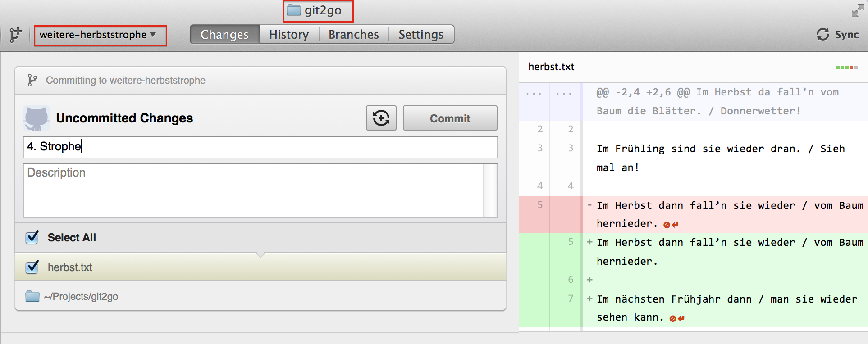Expand hidden lines via right '...' gutter
The width and height of the screenshot is (868, 344).
click(564, 94)
